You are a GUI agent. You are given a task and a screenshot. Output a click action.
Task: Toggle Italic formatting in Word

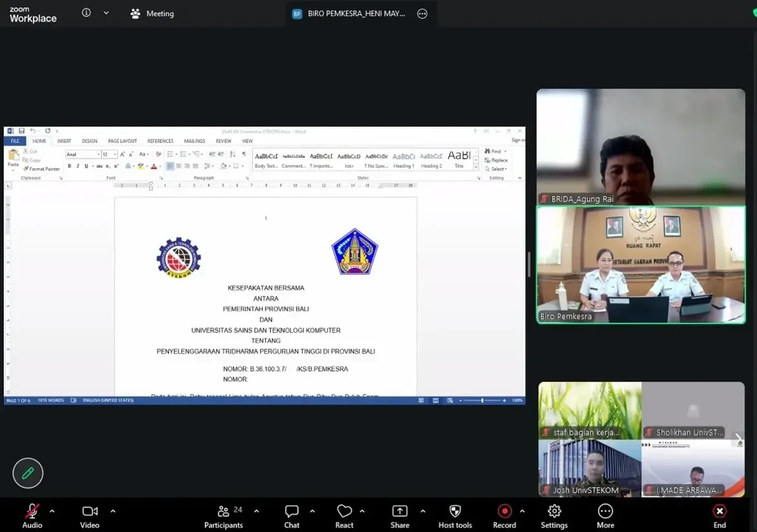point(78,166)
